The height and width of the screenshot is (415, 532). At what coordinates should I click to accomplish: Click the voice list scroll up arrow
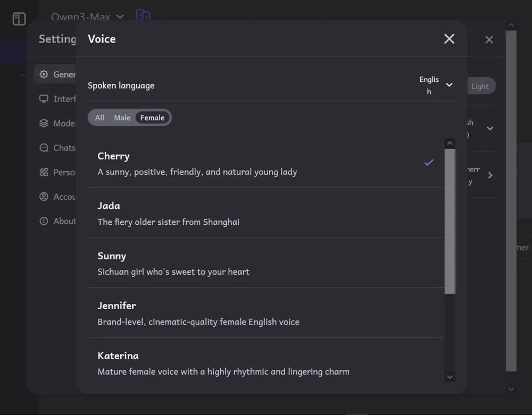coord(450,143)
